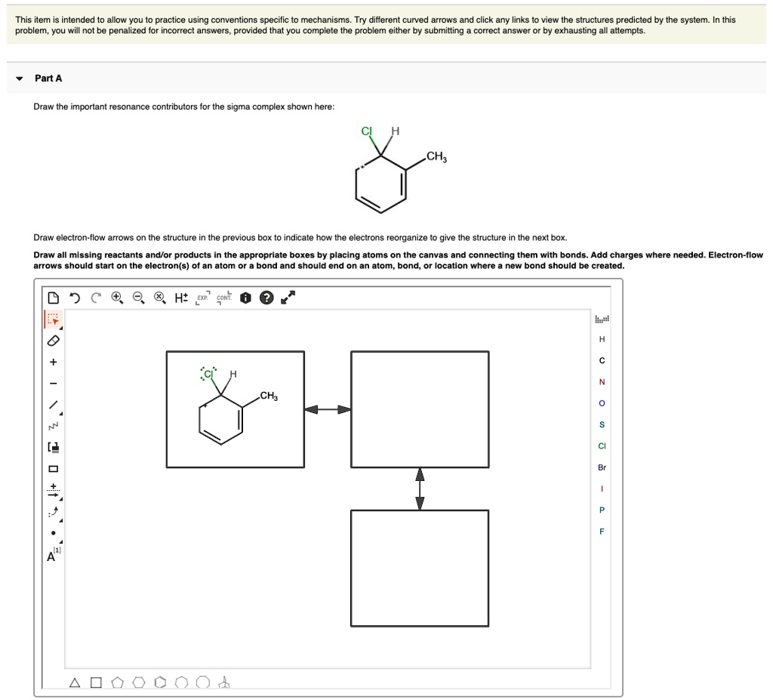The height and width of the screenshot is (700, 773).
Task: Zoom in on the canvas
Action: pos(117,298)
